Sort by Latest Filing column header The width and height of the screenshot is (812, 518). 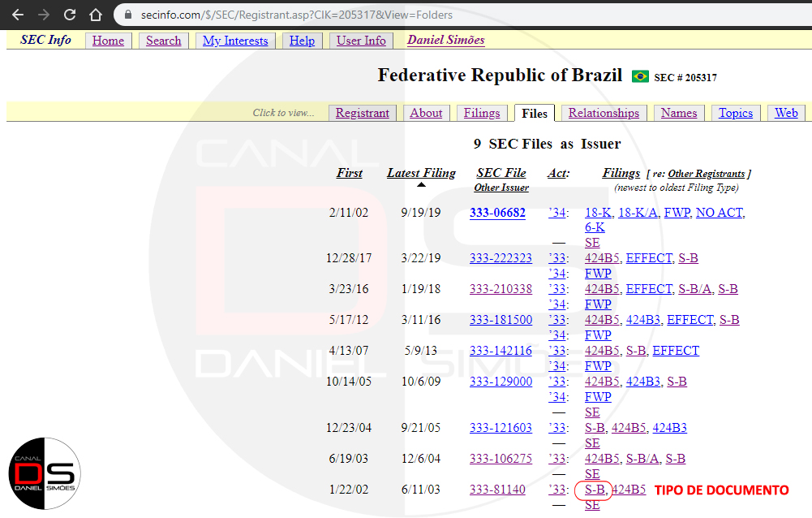(x=422, y=173)
